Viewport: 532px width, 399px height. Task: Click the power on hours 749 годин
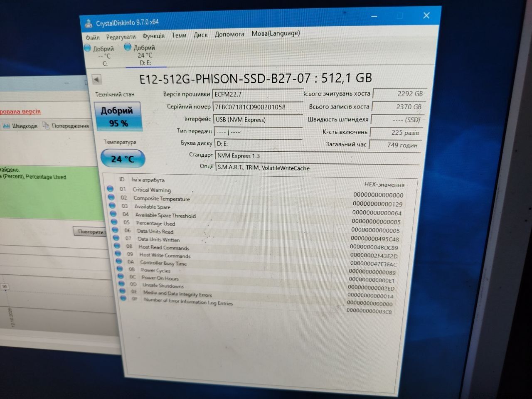point(395,145)
